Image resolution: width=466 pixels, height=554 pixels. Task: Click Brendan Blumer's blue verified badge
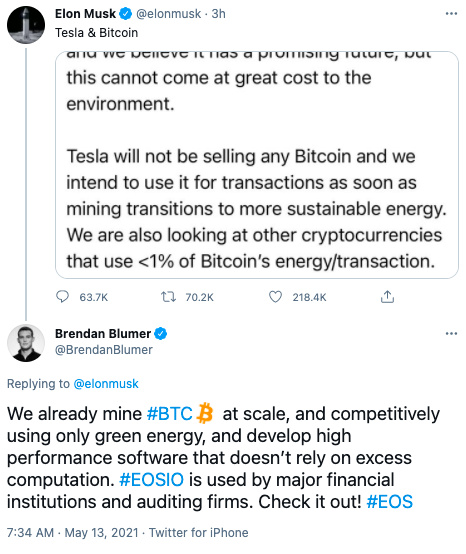[x=161, y=334]
